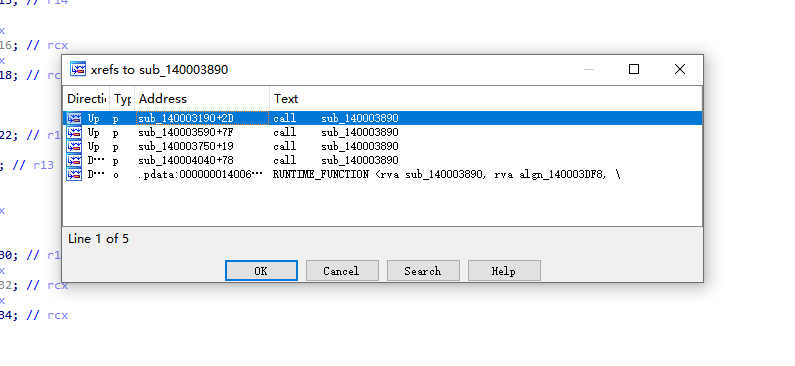The width and height of the screenshot is (795, 366).
Task: Dismiss the dialog with Cancel
Action: tap(342, 271)
